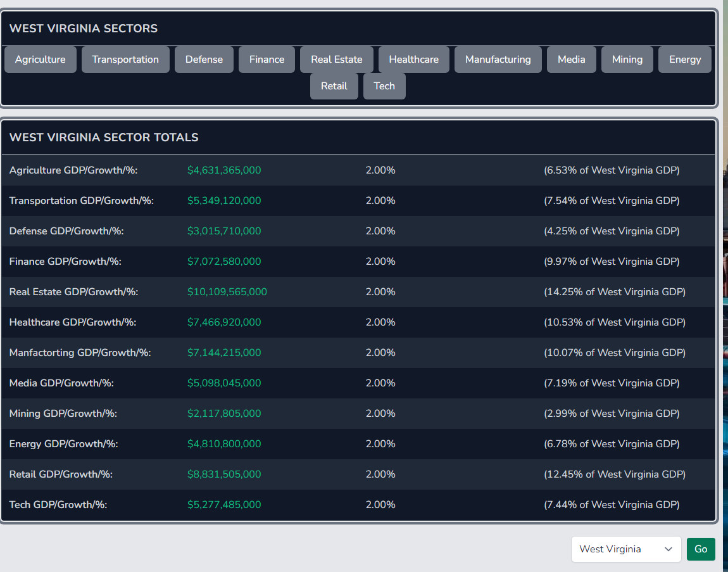Image resolution: width=728 pixels, height=572 pixels.
Task: Click the Media sector button
Action: pos(571,60)
